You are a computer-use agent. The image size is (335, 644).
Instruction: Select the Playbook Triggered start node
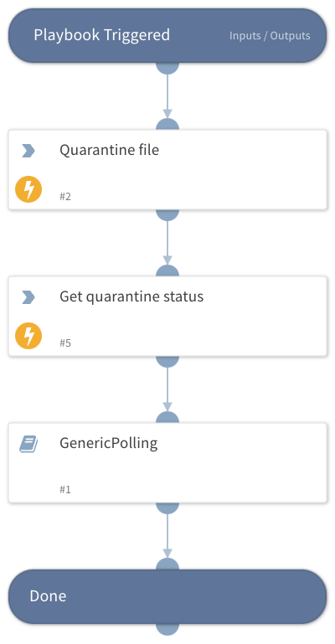167,36
